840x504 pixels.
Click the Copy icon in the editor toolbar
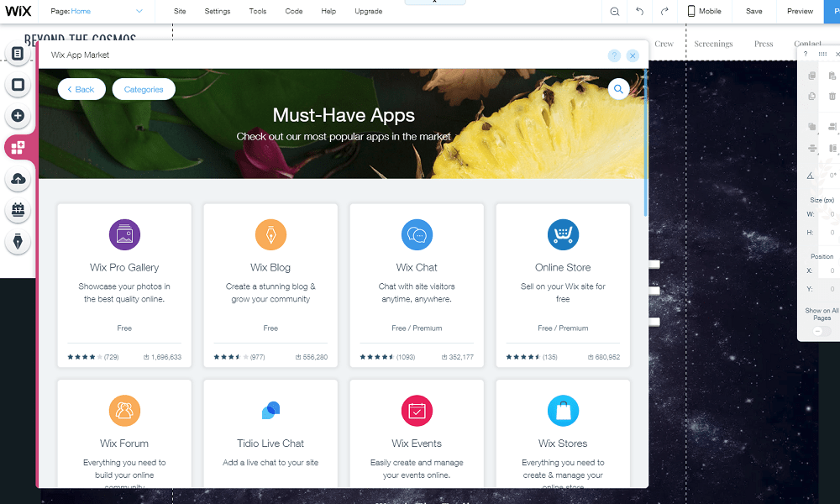click(x=812, y=76)
